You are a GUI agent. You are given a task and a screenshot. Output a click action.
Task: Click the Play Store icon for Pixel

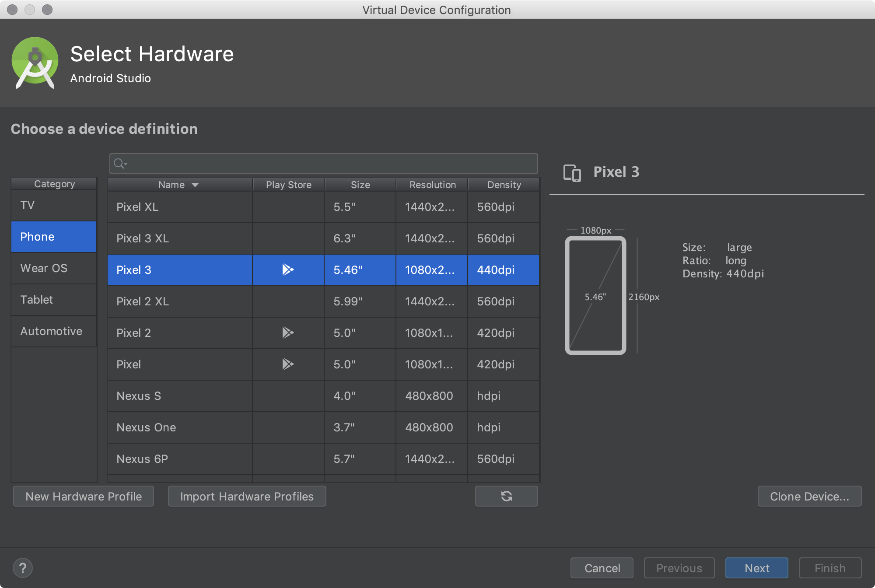[287, 364]
